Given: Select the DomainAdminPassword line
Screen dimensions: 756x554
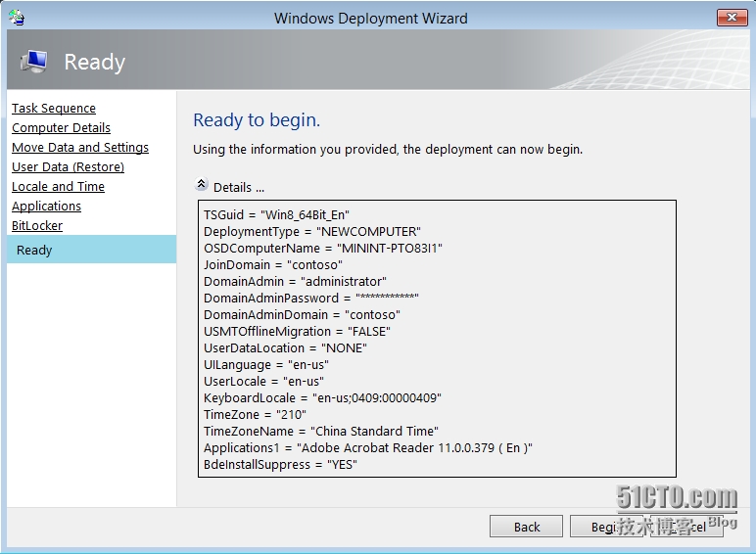Looking at the screenshot, I should tap(311, 299).
